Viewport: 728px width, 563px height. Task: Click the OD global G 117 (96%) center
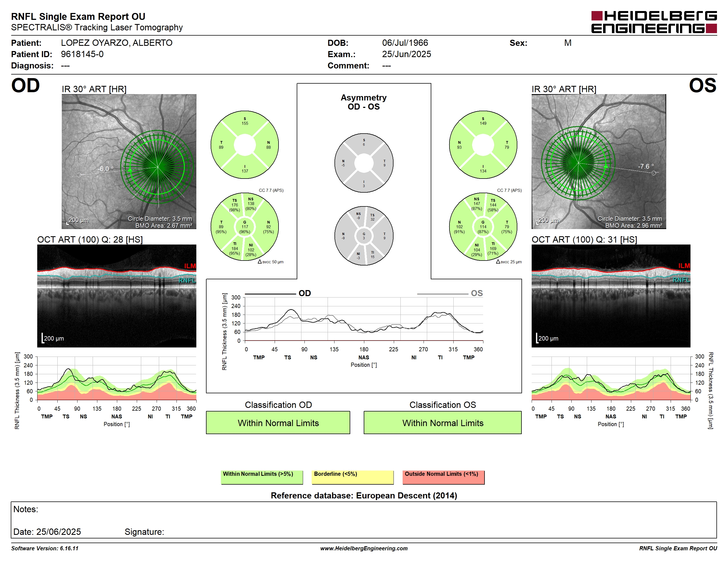(245, 227)
